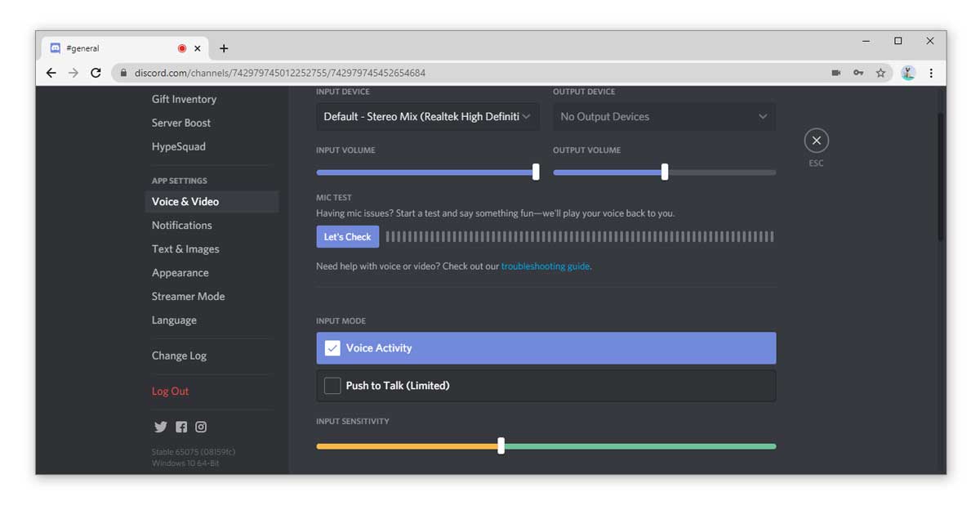Viewport: 980px width, 506px height.
Task: Minimize the Chrome window
Action: click(x=866, y=41)
